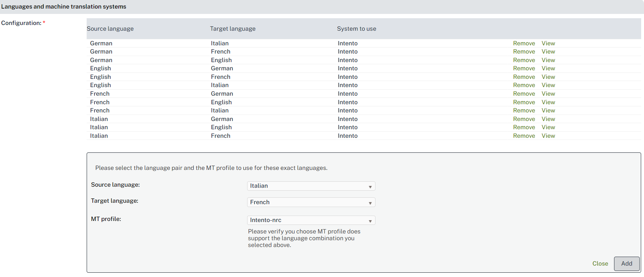View the German to French configuration
644x277 pixels.
click(548, 52)
